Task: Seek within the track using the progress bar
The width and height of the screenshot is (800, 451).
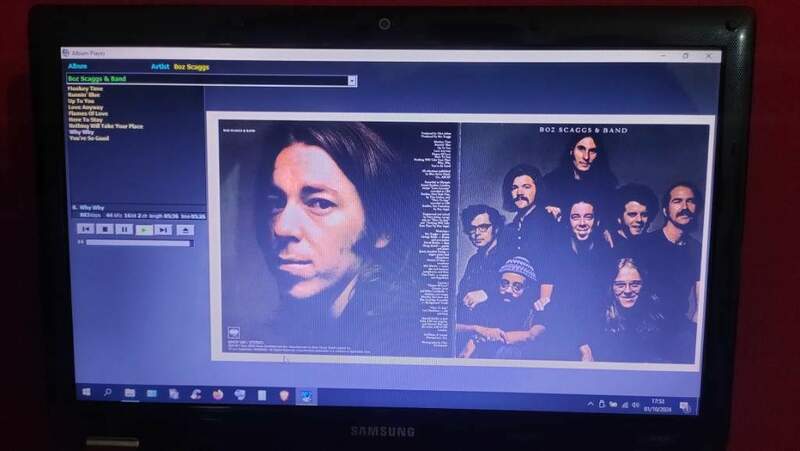Action: click(139, 243)
